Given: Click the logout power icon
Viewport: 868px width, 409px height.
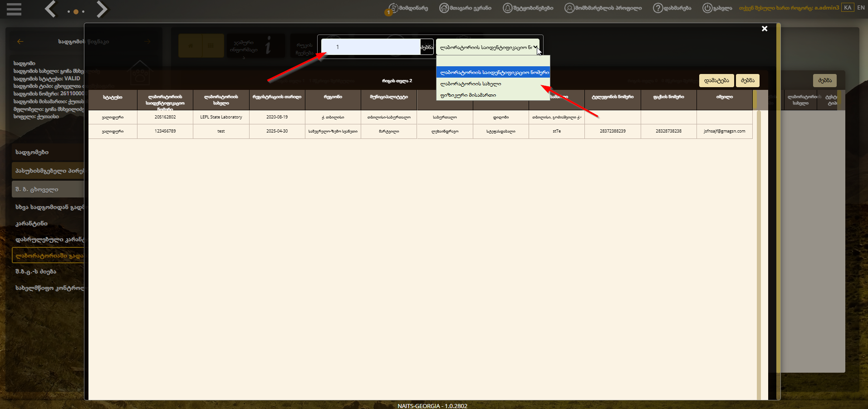Looking at the screenshot, I should coord(707,8).
